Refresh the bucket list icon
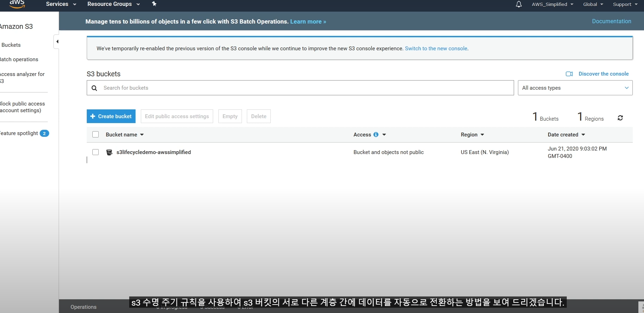This screenshot has width=644, height=313. [620, 118]
